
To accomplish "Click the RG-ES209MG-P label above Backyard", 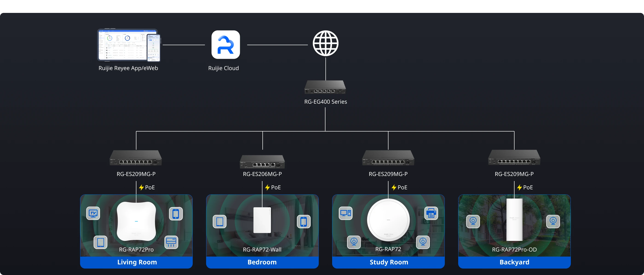I will pyautogui.click(x=514, y=174).
